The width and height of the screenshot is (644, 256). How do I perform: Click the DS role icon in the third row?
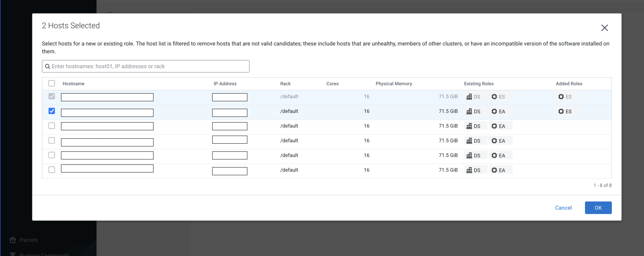point(469,126)
